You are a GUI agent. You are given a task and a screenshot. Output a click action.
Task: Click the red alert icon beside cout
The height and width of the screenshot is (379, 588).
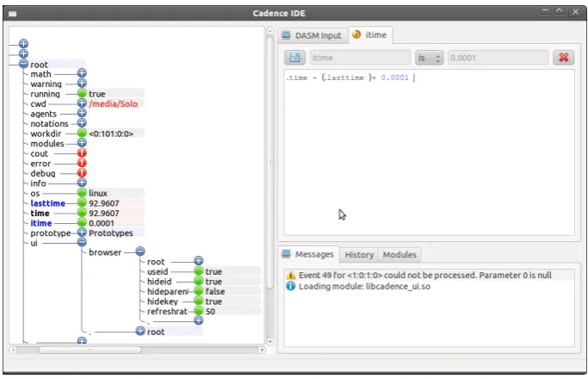[82, 152]
